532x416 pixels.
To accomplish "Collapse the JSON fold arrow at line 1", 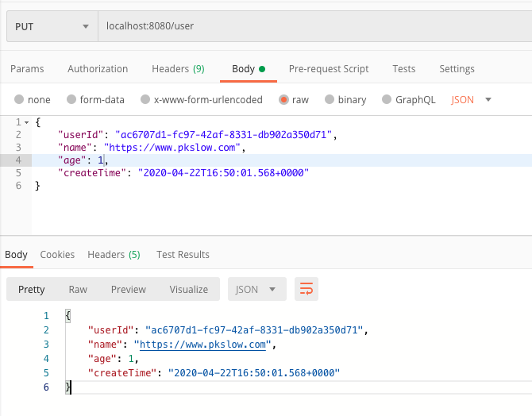I will (x=27, y=123).
